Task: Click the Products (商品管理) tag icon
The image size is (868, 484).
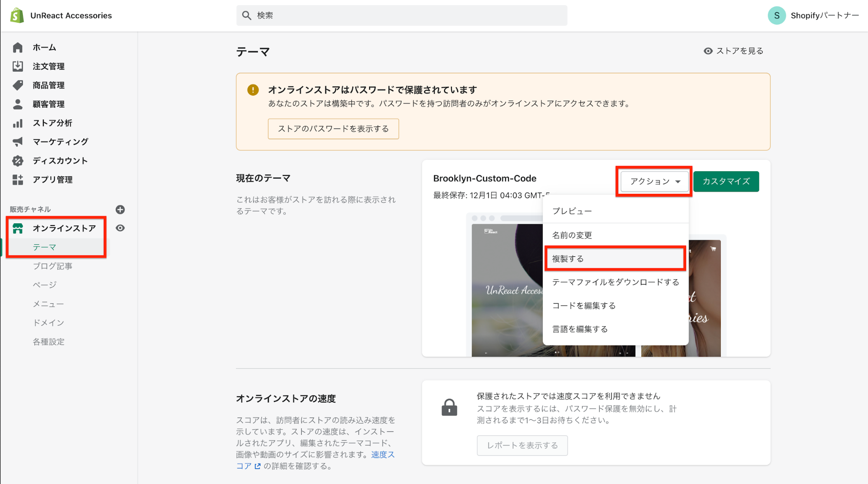Action: [x=18, y=85]
